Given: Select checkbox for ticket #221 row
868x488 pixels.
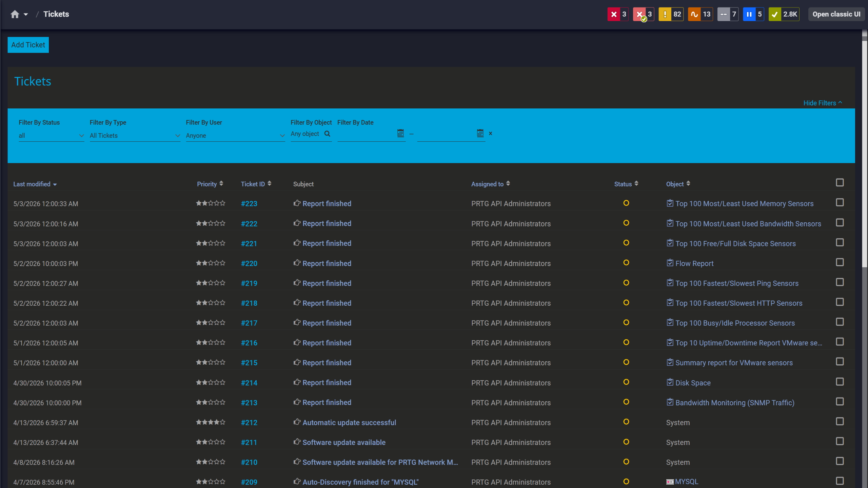Looking at the screenshot, I should point(840,243).
